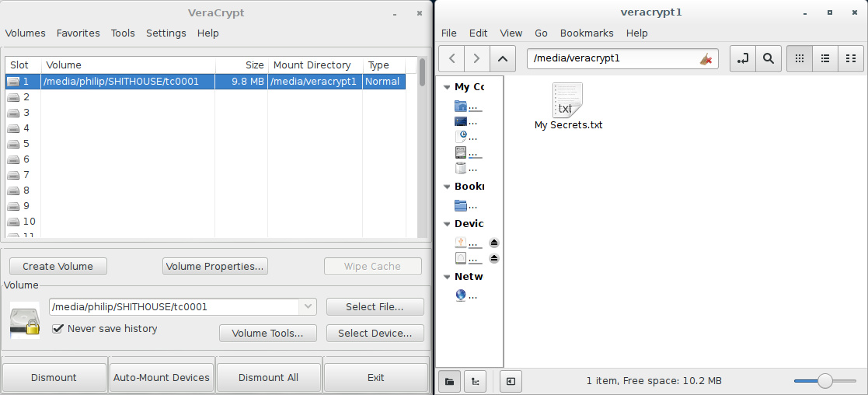Switch to list view
The image size is (868, 395).
coord(824,58)
